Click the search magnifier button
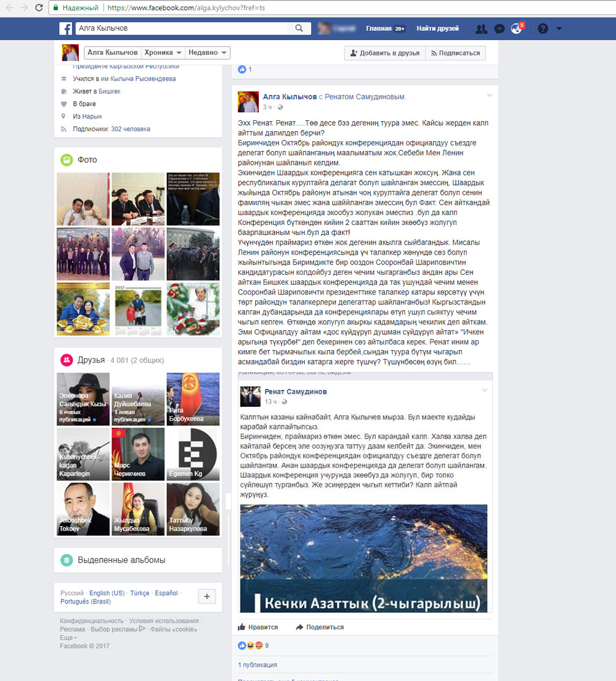Screen dimensions: 616x681 pos(299,28)
